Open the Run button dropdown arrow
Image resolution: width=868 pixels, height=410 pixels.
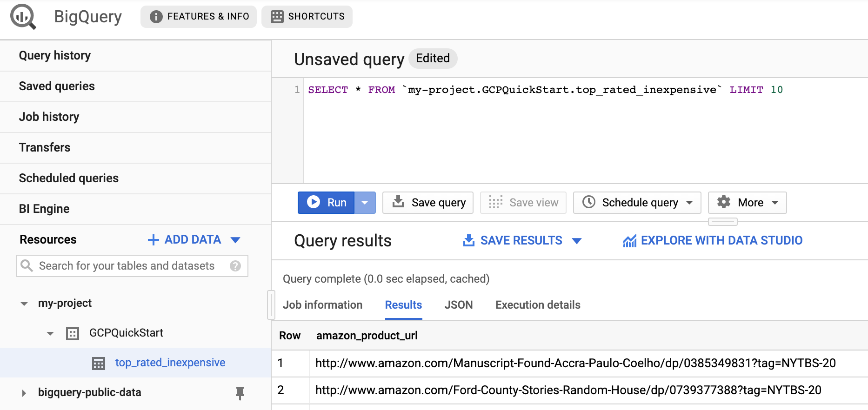[365, 203]
